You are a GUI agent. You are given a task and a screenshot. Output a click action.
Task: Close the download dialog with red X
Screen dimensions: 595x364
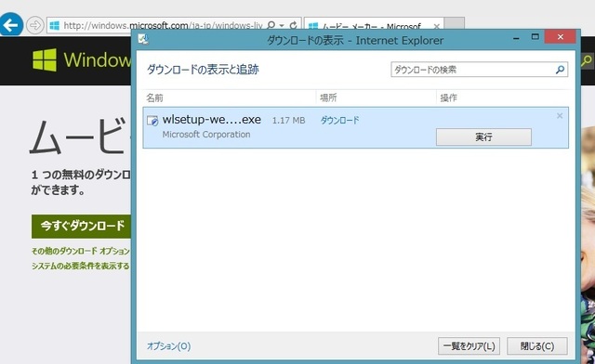coord(561,37)
